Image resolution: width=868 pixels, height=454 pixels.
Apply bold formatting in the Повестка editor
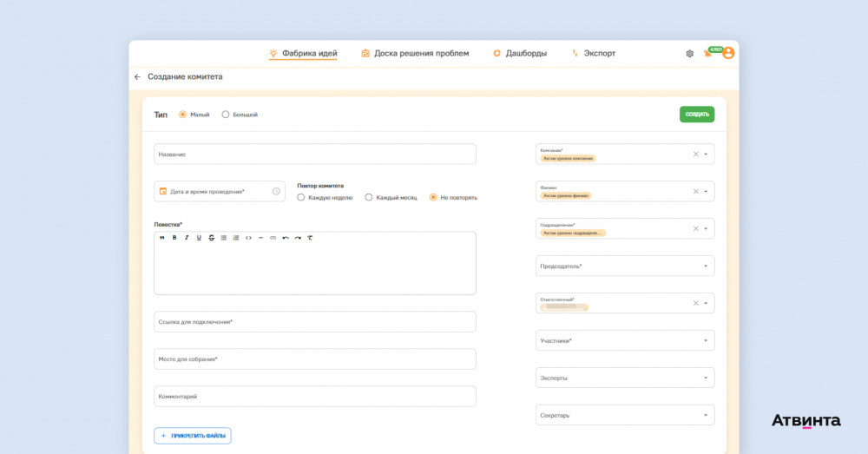coord(174,238)
